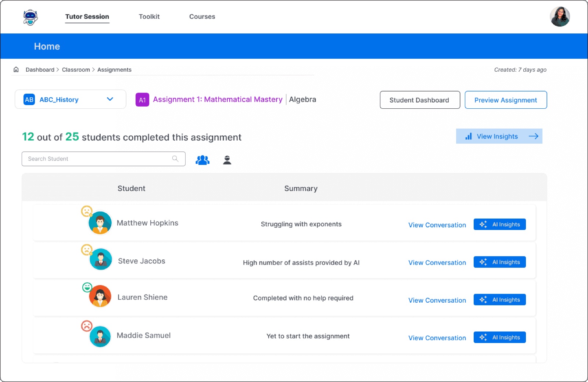Click Preview Assignment button
Image resolution: width=588 pixels, height=382 pixels.
(x=506, y=100)
